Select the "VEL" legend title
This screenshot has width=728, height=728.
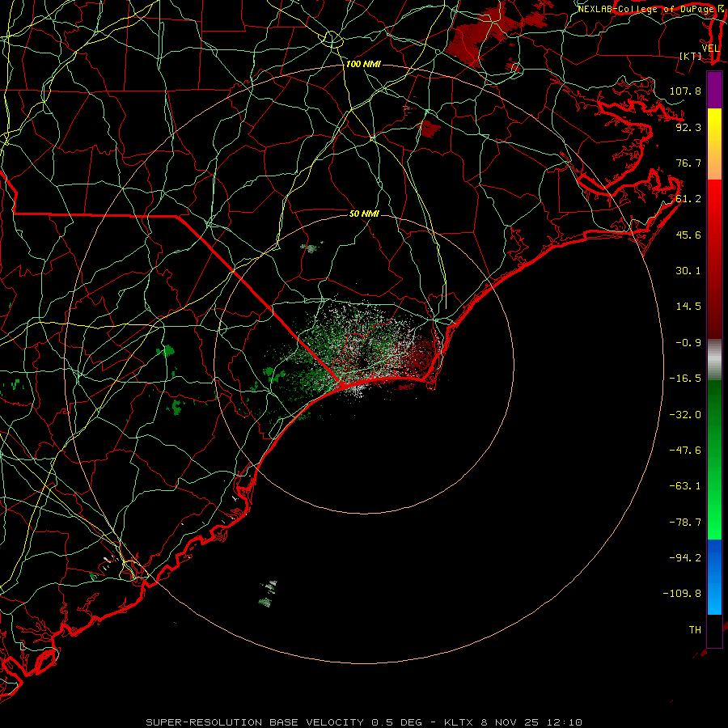point(710,49)
